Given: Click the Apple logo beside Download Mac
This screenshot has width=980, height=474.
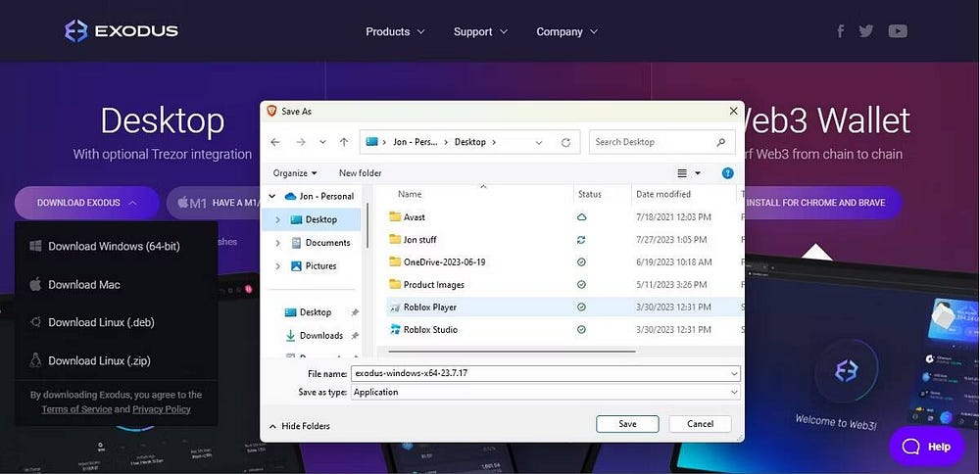Looking at the screenshot, I should (x=35, y=284).
